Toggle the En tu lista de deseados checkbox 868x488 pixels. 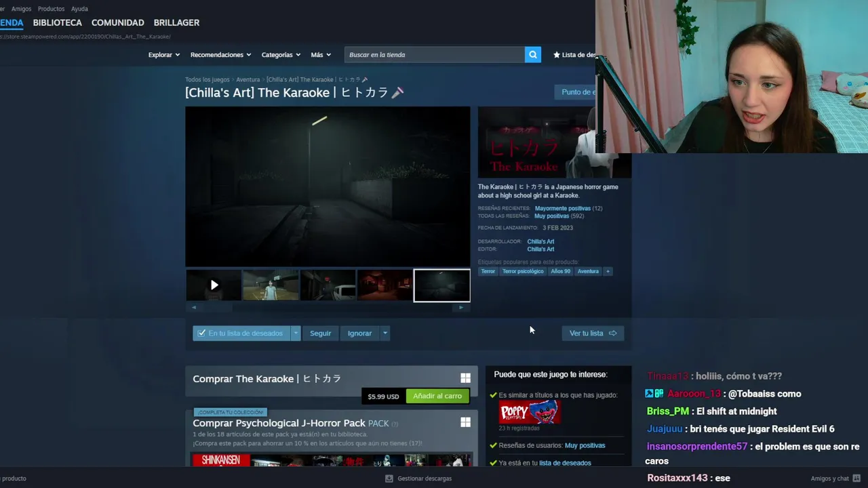pos(201,333)
